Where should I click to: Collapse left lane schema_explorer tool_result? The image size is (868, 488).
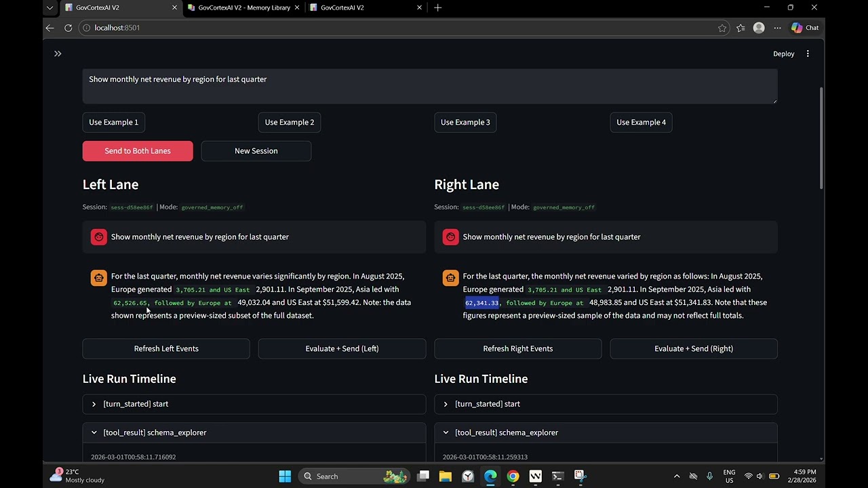pyautogui.click(x=254, y=432)
